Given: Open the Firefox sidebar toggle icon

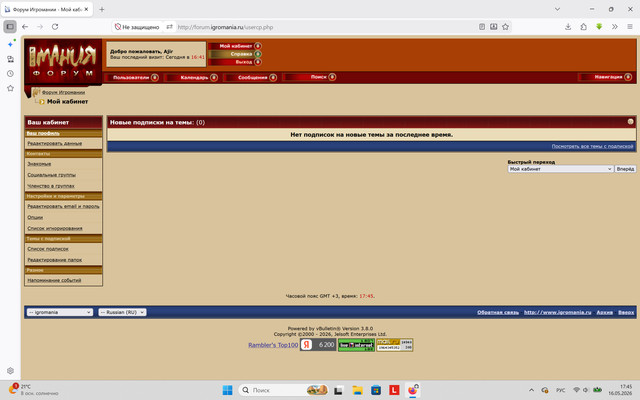Looking at the screenshot, I should 10,27.
